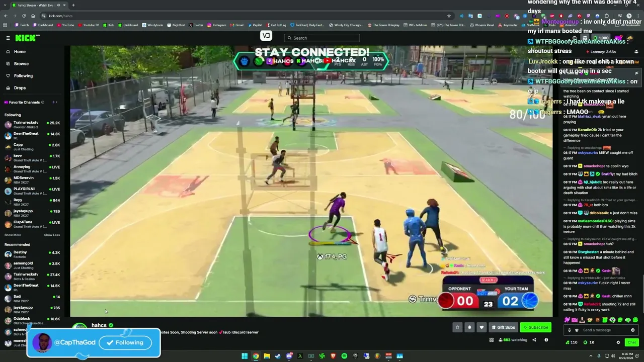Image resolution: width=644 pixels, height=362 pixels.
Task: Bookmark this page with the star icon
Action: 449,16
